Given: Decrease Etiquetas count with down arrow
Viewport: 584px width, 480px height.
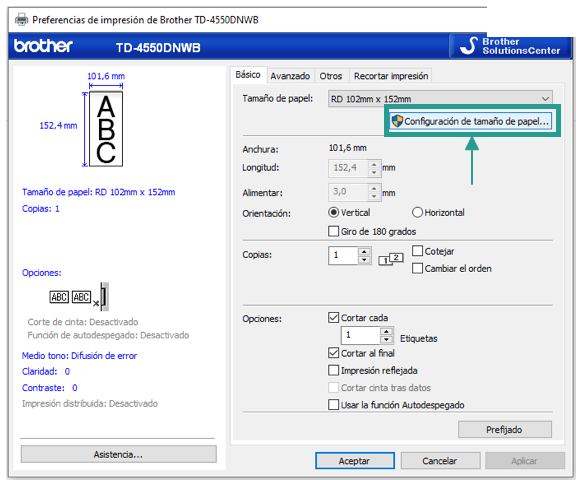Looking at the screenshot, I should coord(387,339).
